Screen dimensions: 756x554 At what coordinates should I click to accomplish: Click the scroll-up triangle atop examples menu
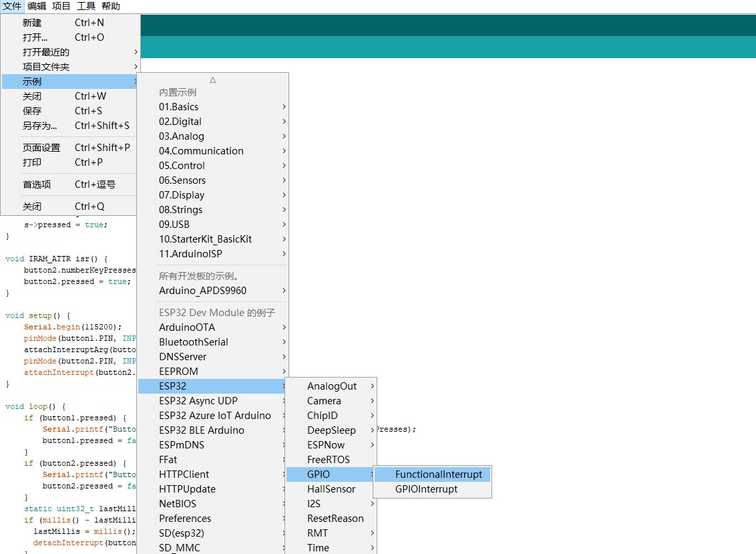coord(212,80)
